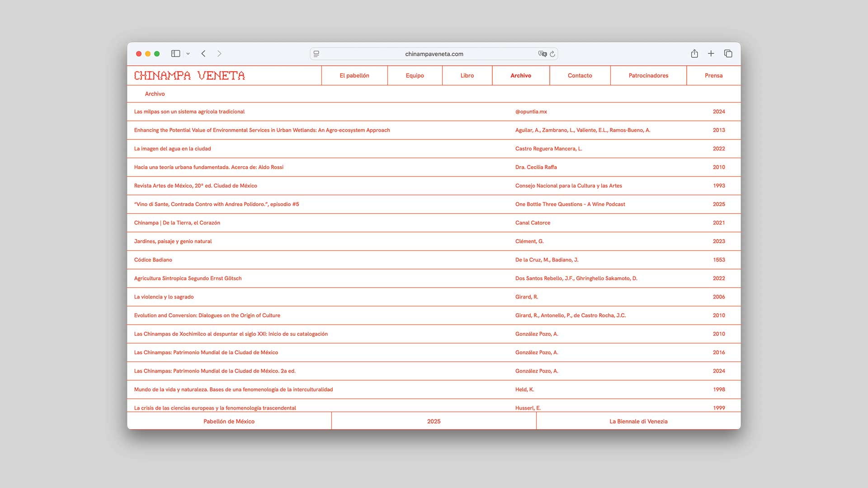Click the year 1998 cell
Viewport: 868px width, 488px height.
[x=719, y=389]
